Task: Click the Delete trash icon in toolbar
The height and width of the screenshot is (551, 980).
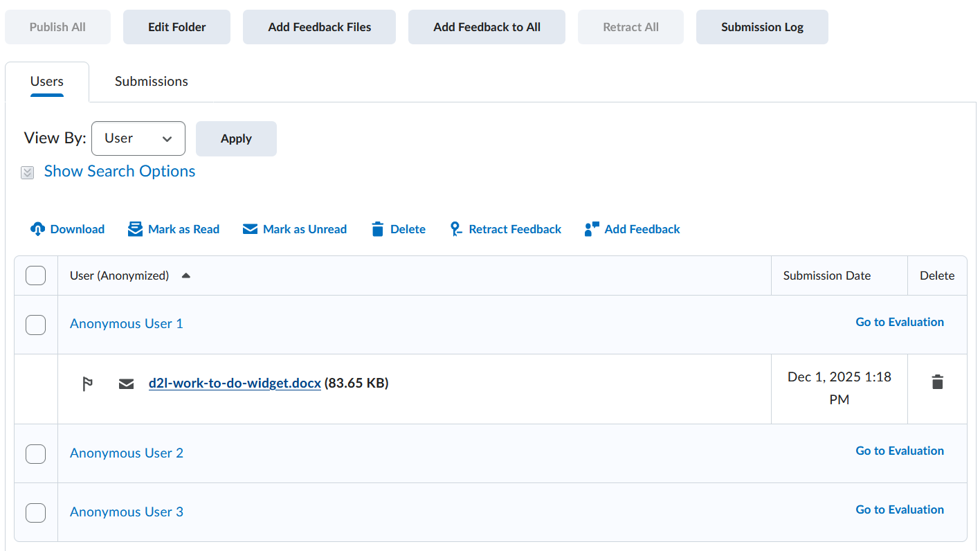Action: click(377, 229)
